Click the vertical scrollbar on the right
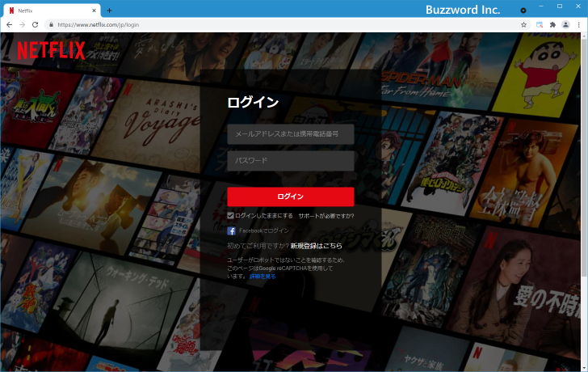 pyautogui.click(x=584, y=158)
